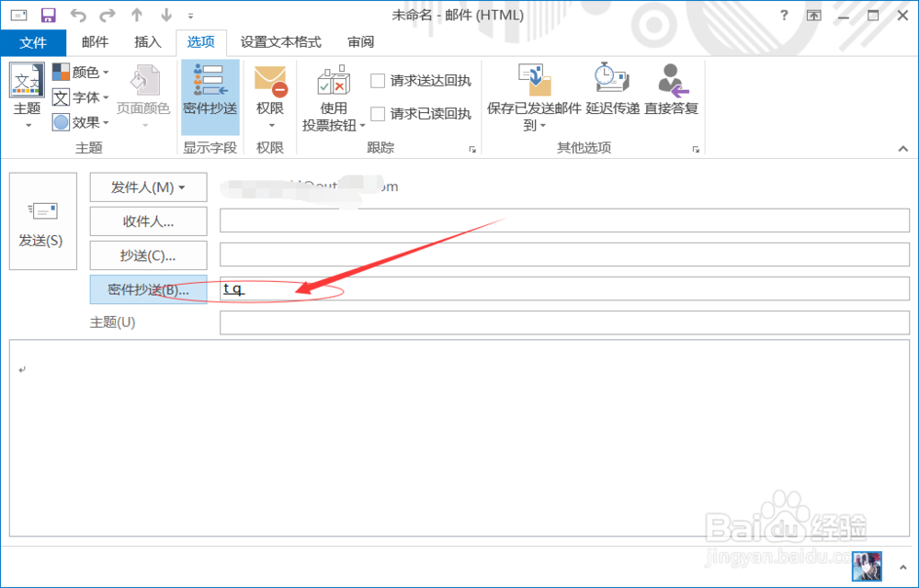Open the 主题 themes gallery
The width and height of the screenshot is (919, 588).
27,96
